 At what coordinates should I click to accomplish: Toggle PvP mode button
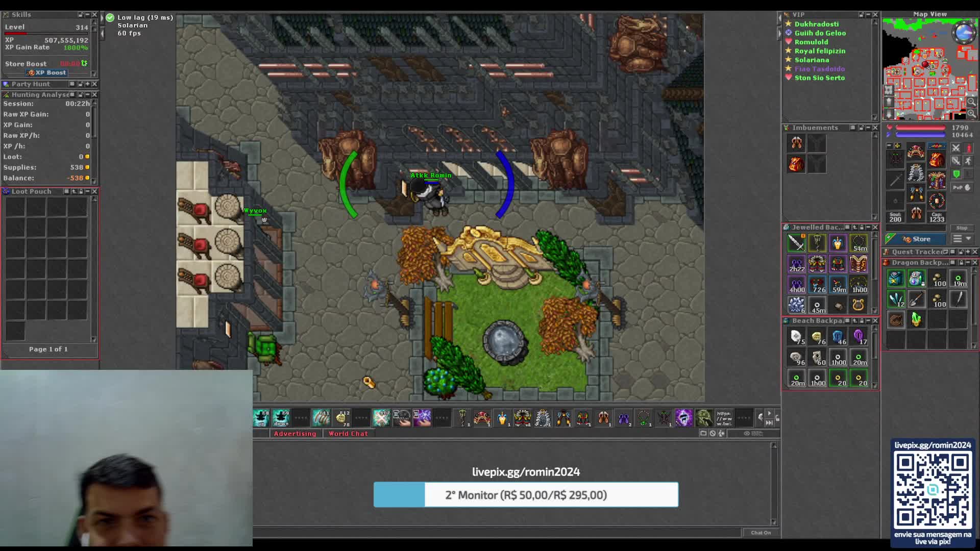[962, 187]
